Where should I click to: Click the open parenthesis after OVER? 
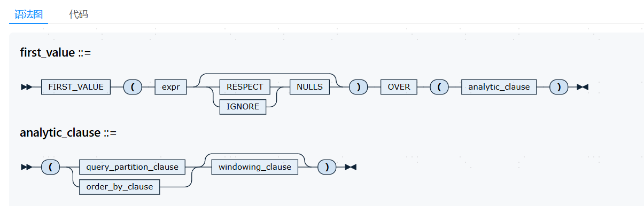pyautogui.click(x=439, y=86)
